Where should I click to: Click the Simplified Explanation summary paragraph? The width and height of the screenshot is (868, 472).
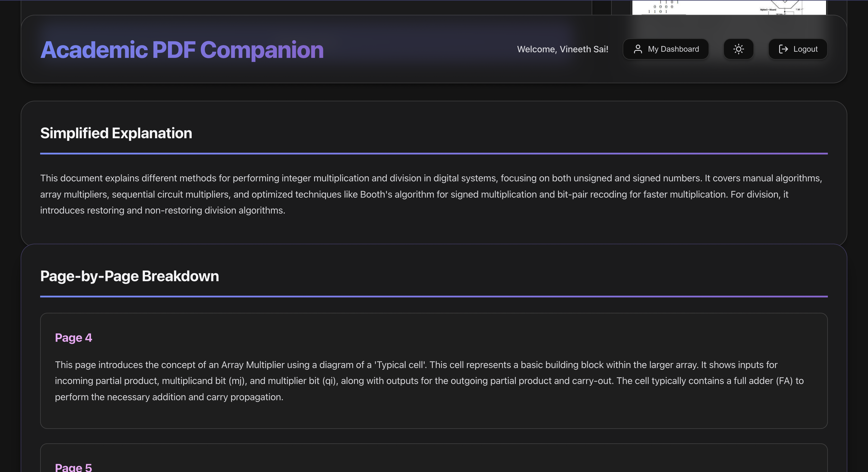point(431,194)
